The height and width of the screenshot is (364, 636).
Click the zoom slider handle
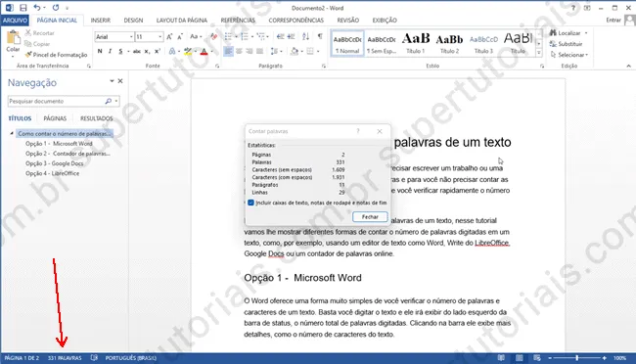click(x=576, y=358)
